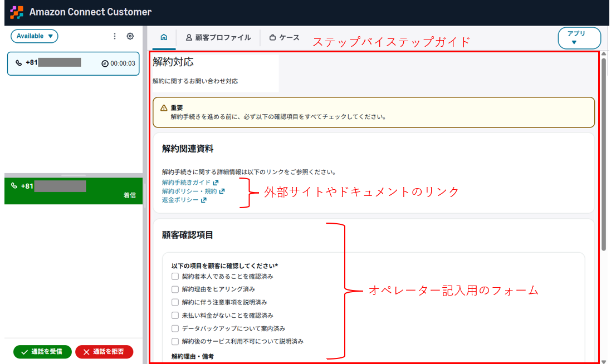Click the external-link icon beside 解約手続きガイド
Image resolution: width=616 pixels, height=364 pixels.
[x=216, y=183]
